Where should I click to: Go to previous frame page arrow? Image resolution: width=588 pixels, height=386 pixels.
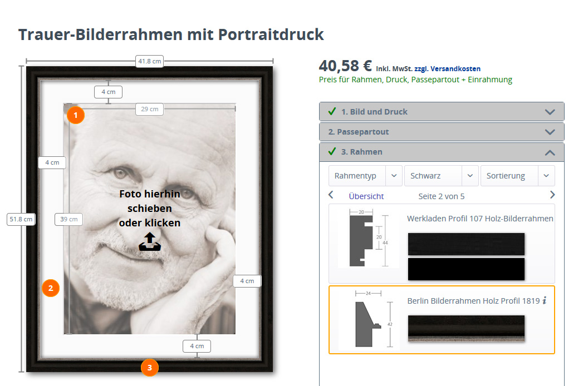331,195
